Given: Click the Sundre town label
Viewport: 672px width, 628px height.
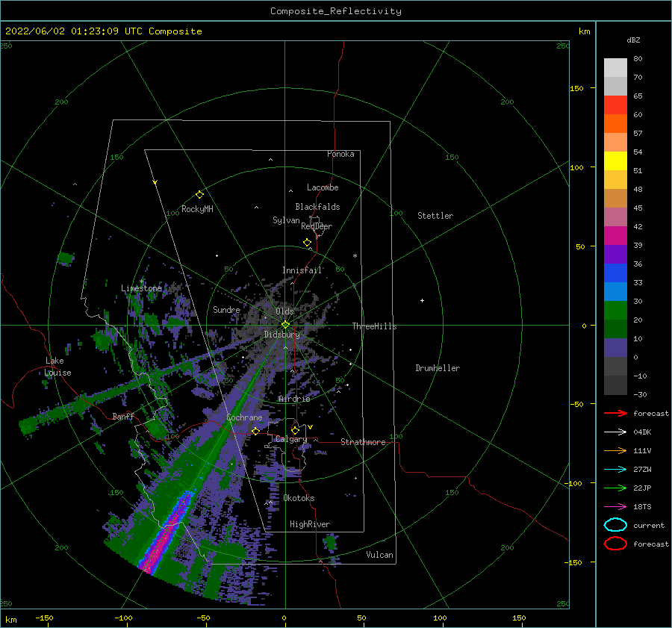Looking at the screenshot, I should (x=226, y=309).
